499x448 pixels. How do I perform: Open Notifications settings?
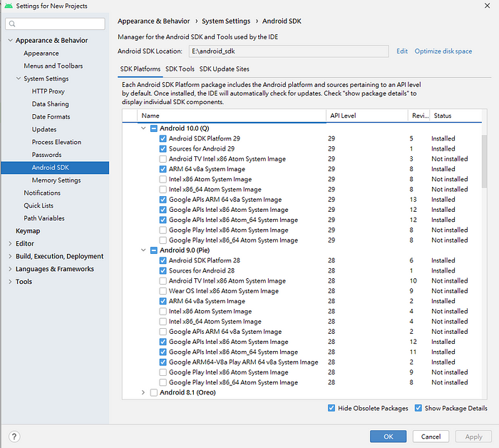pyautogui.click(x=42, y=193)
